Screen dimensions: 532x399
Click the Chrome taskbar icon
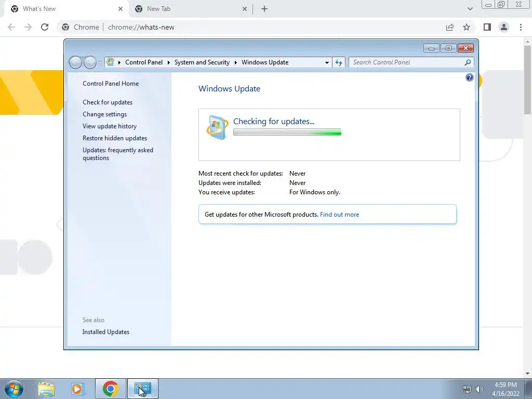coord(110,389)
